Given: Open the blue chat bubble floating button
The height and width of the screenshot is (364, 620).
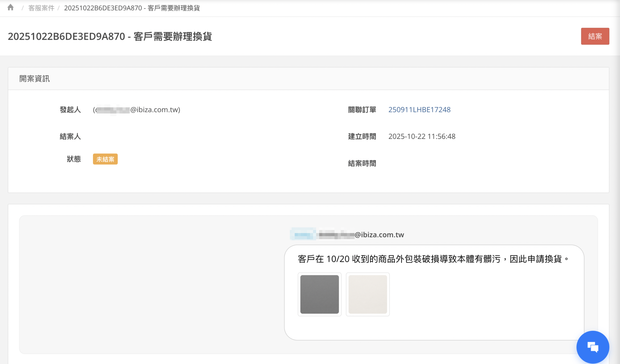Looking at the screenshot, I should (x=592, y=347).
